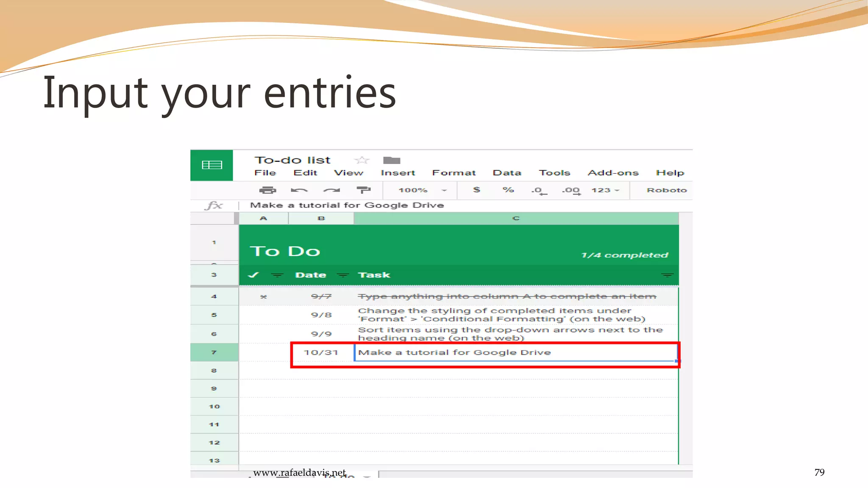This screenshot has width=868, height=488.
Task: Click increase decimal places icon
Action: (571, 191)
